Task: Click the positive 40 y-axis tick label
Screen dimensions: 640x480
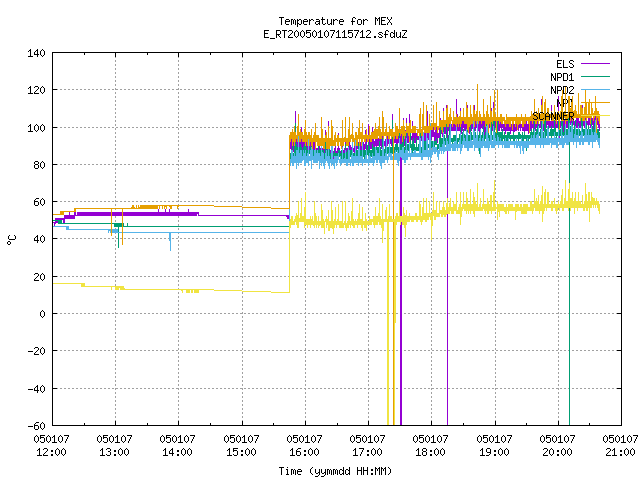Action: (39, 239)
